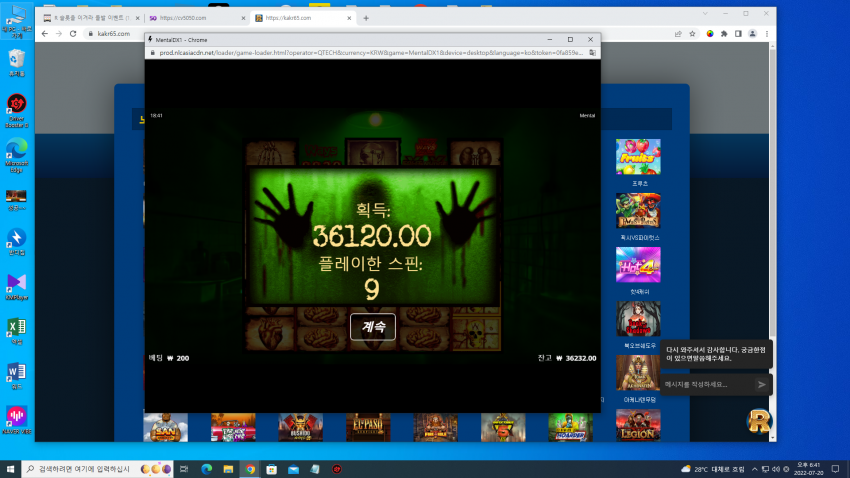This screenshot has width=850, height=478.
Task: Open the 28°C weather widget on taskbar
Action: click(x=713, y=469)
